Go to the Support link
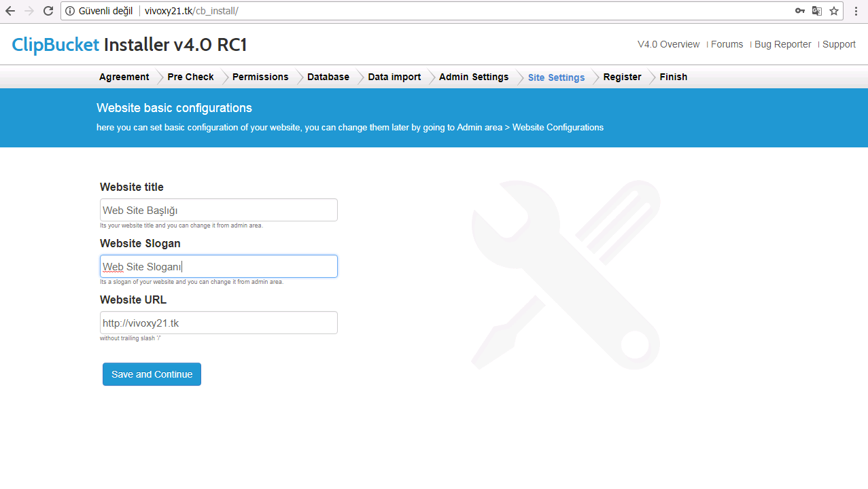This screenshot has height=489, width=868. 839,44
